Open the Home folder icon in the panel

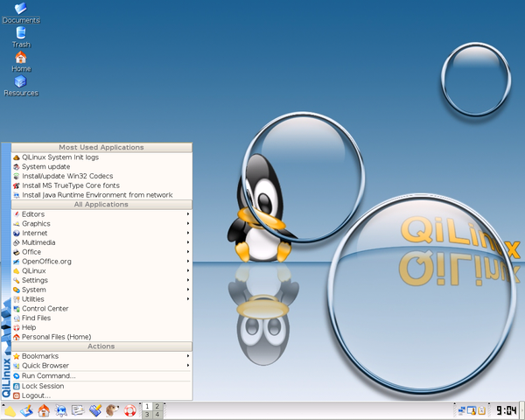point(44,410)
